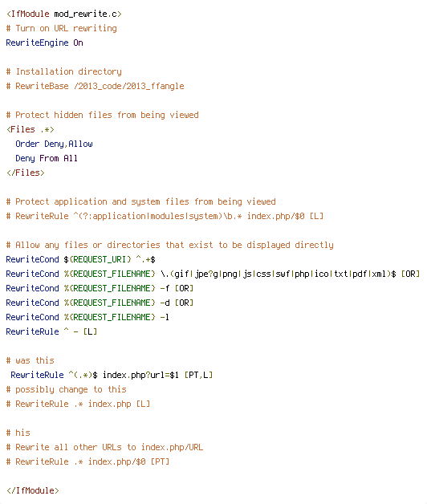Click the 'Protect hidden files' comment line
This screenshot has width=427, height=504.
(103, 115)
